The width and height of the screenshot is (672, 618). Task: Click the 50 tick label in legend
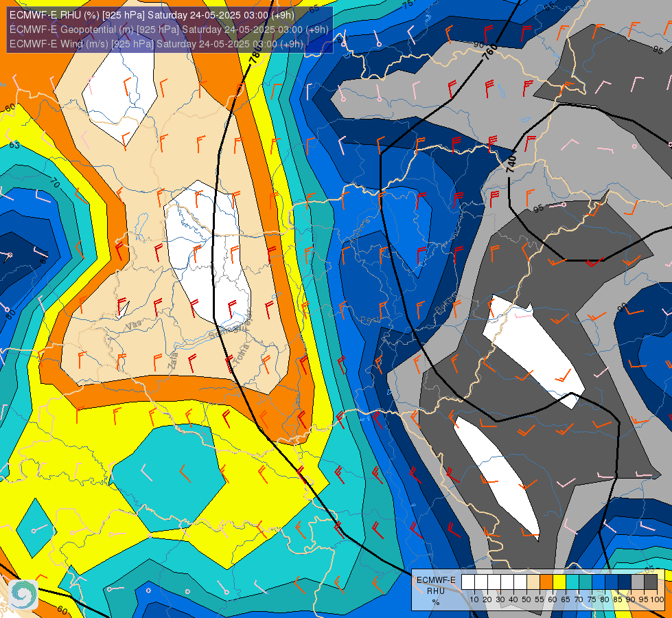click(526, 599)
